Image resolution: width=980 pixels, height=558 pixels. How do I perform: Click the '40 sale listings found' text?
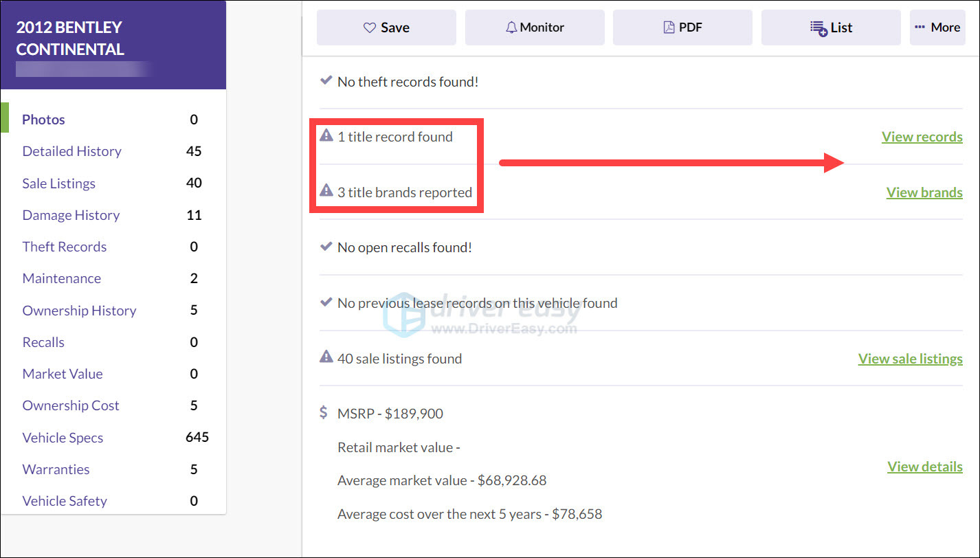coord(399,359)
